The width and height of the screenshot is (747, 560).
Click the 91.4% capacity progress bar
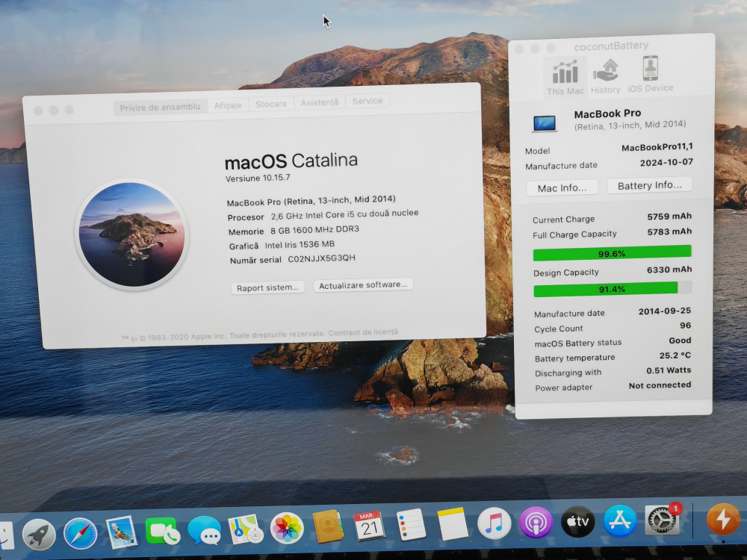tap(613, 289)
